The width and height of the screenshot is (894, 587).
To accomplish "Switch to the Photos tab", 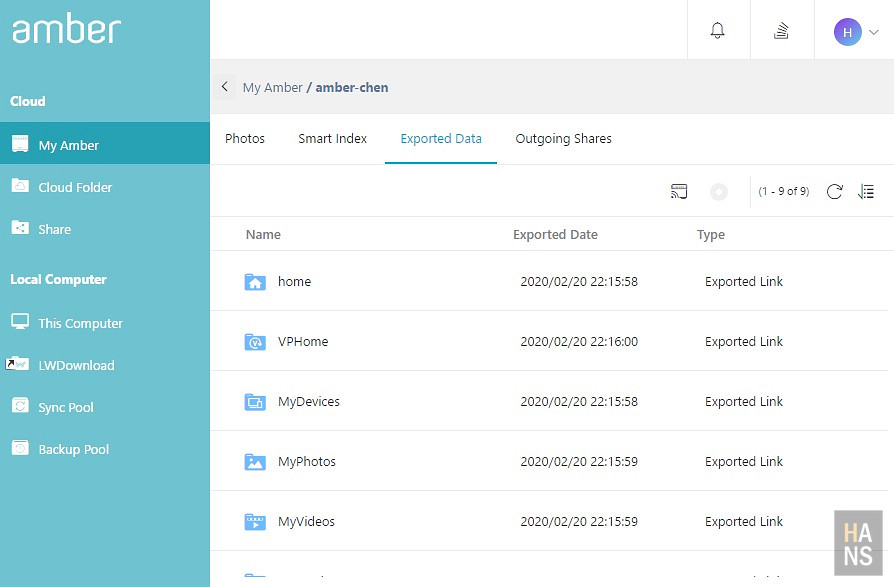I will click(245, 138).
